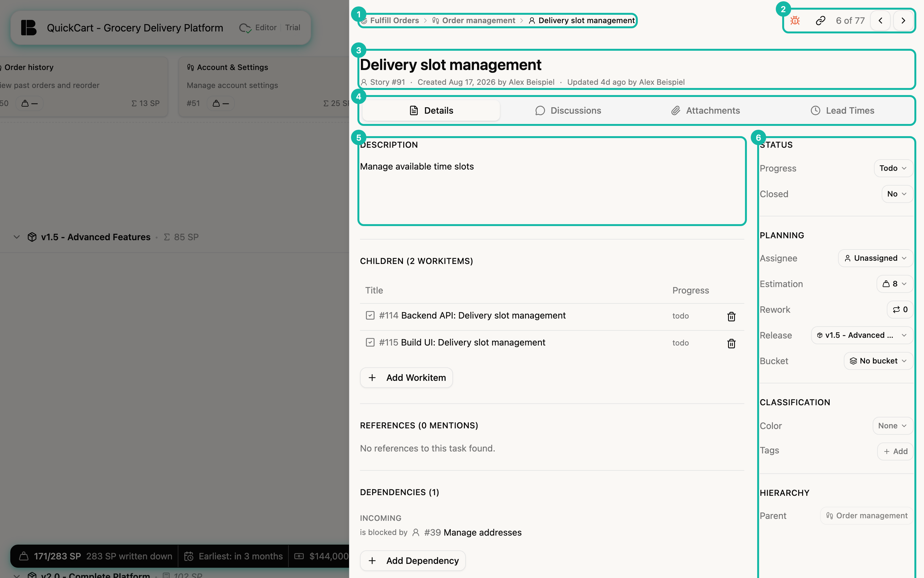924x578 pixels.
Task: Click the Rework counter value
Action: (x=900, y=310)
